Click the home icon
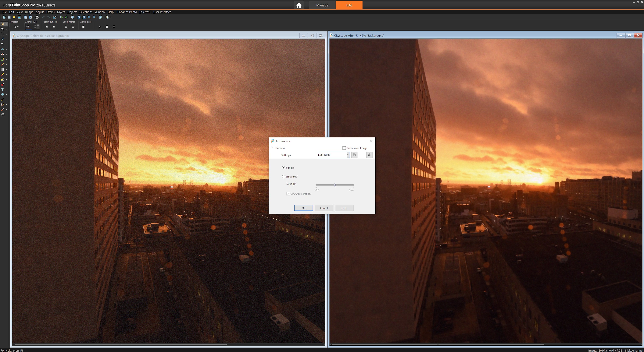The height and width of the screenshot is (352, 644). point(298,5)
